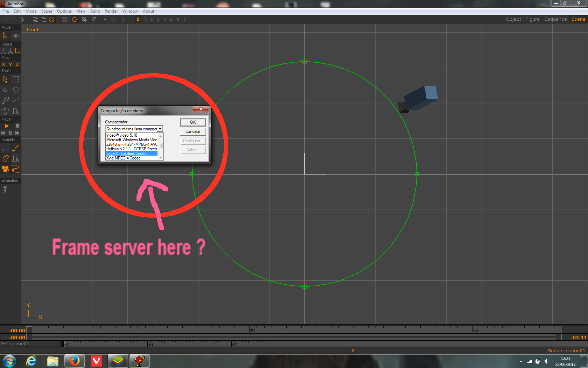
Task: Click the fast select toolbar icon
Action: click(x=94, y=19)
